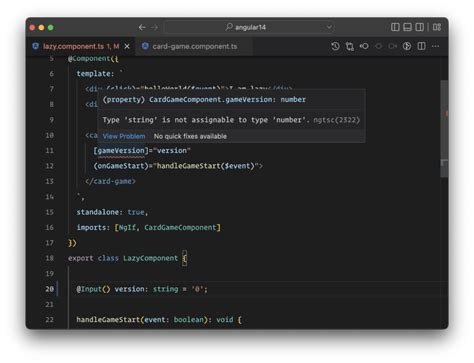Click the Angular file icon on card-game.component.ts tab
Image resolution: width=474 pixels, height=363 pixels.
pyautogui.click(x=145, y=46)
